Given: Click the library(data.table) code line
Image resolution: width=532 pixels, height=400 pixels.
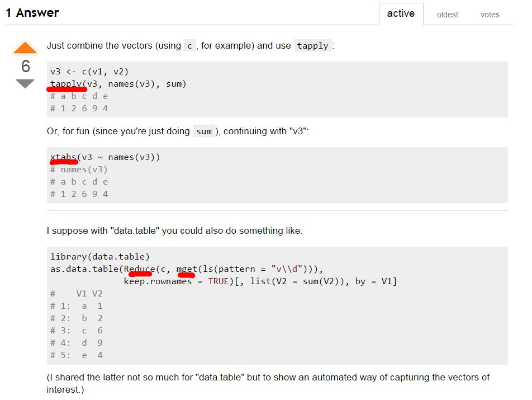Looking at the screenshot, I should click(100, 257).
